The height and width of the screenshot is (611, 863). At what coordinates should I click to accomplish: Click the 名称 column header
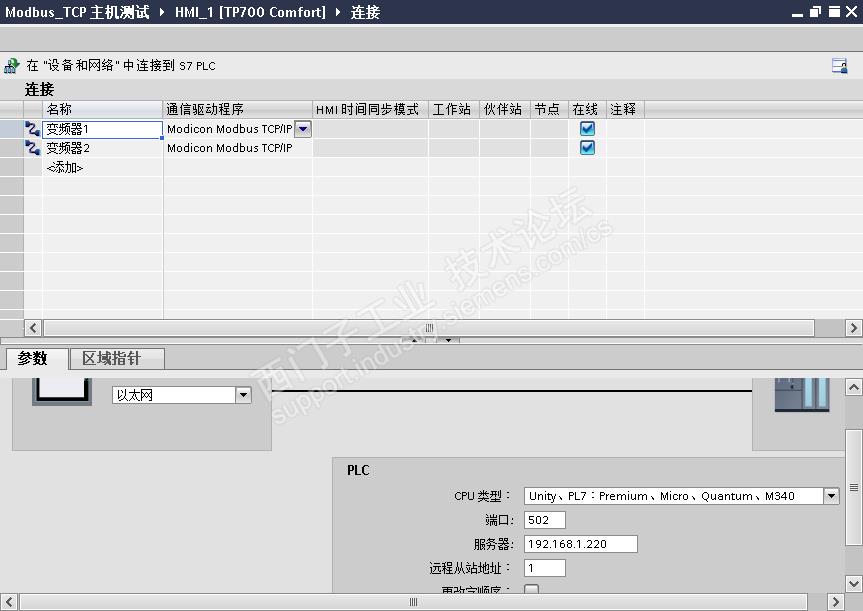point(102,109)
